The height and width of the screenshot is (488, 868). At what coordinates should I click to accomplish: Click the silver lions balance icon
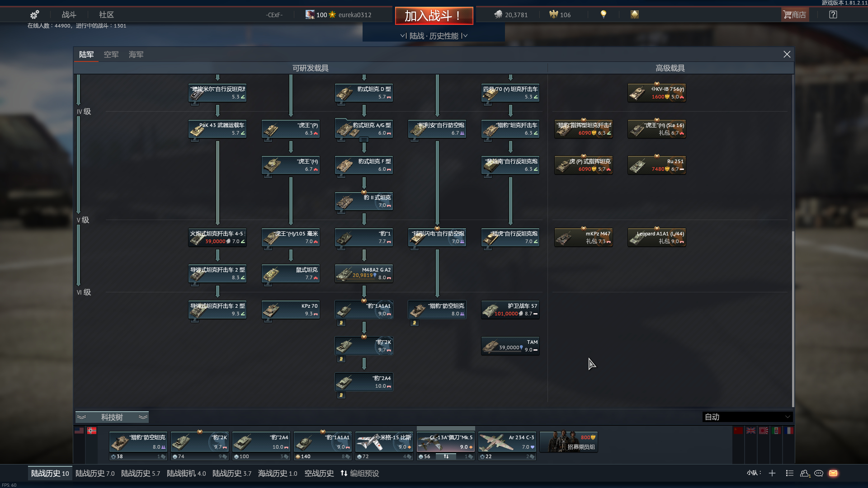[498, 14]
